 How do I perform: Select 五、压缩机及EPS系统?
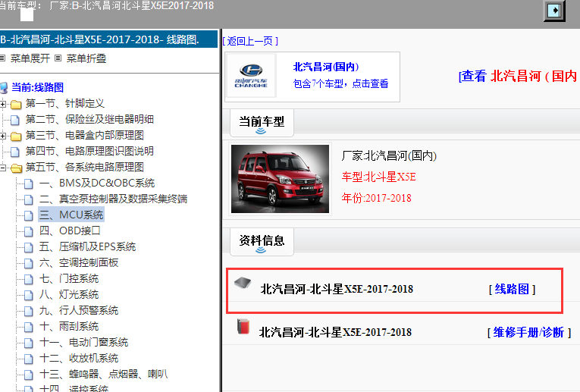88,246
